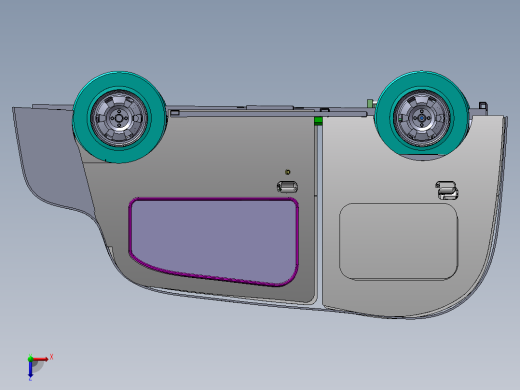
Task: Pick the small bracket at chassis end near lighter door
Action: point(482,106)
